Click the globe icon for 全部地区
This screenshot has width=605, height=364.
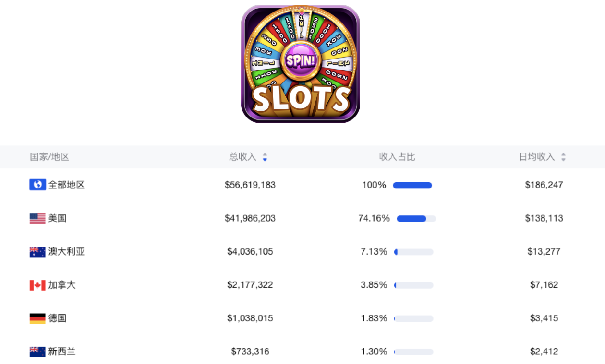[x=37, y=185]
